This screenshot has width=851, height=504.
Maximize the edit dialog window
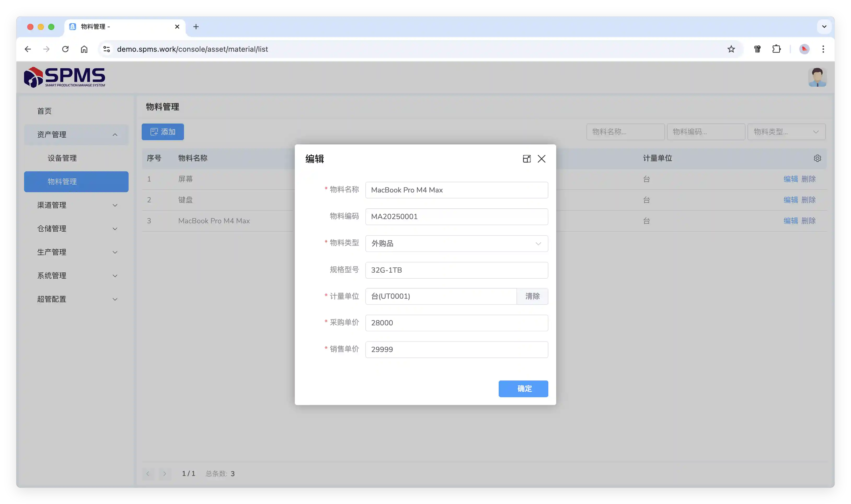526,159
